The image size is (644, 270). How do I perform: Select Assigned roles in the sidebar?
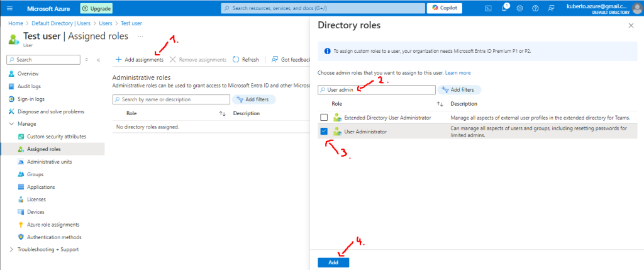[43, 149]
